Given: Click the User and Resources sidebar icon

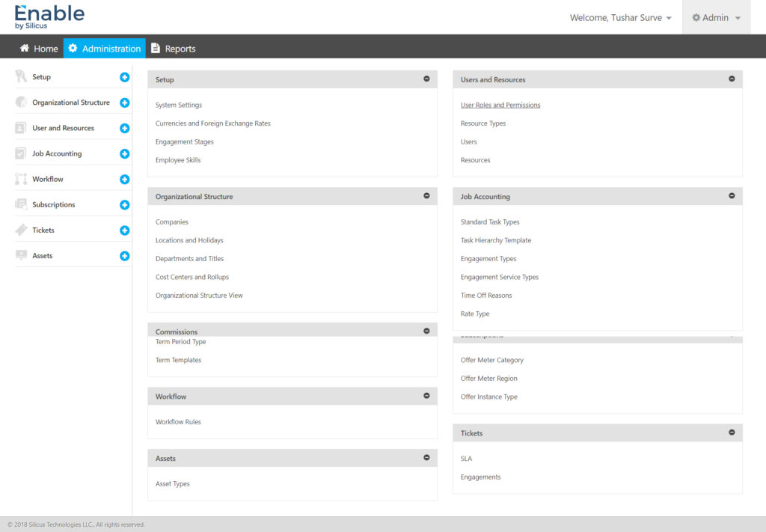Looking at the screenshot, I should click(x=20, y=128).
